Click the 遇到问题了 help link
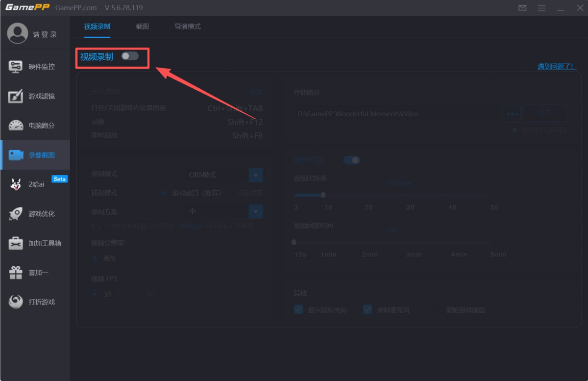588x381 pixels. click(557, 66)
